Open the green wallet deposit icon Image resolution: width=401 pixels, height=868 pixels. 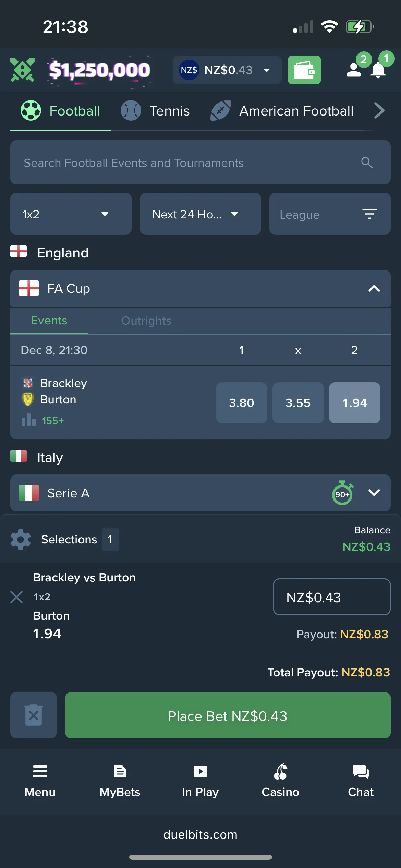[304, 70]
